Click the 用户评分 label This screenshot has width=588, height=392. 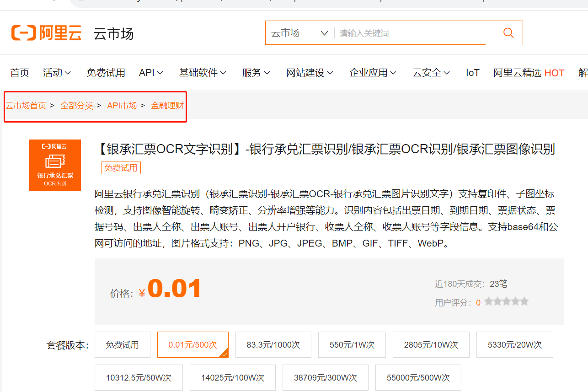point(453,303)
